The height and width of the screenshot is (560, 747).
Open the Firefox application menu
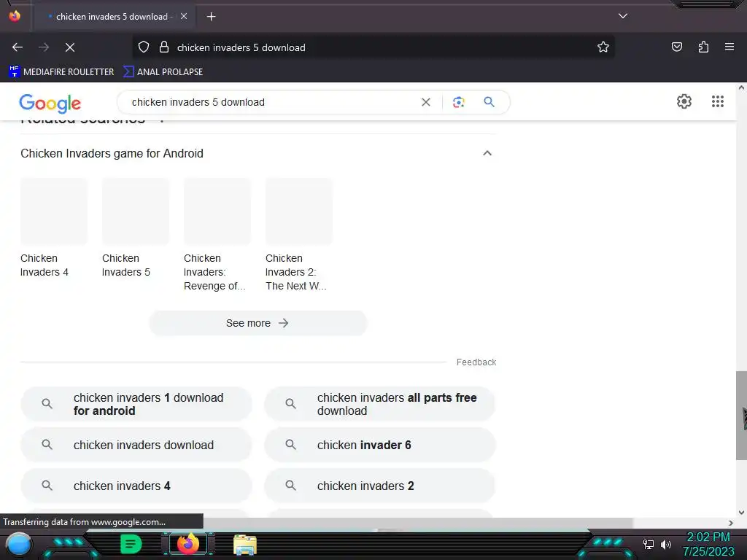(x=729, y=47)
